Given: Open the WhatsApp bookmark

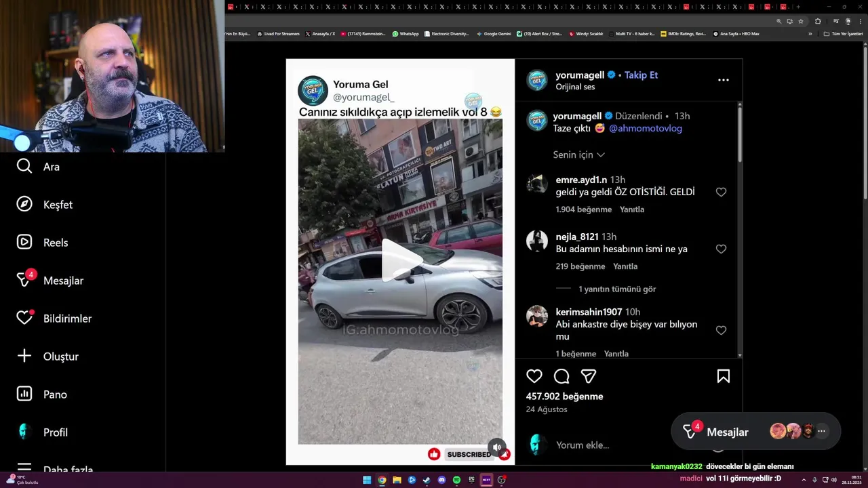Looking at the screenshot, I should pyautogui.click(x=406, y=33).
